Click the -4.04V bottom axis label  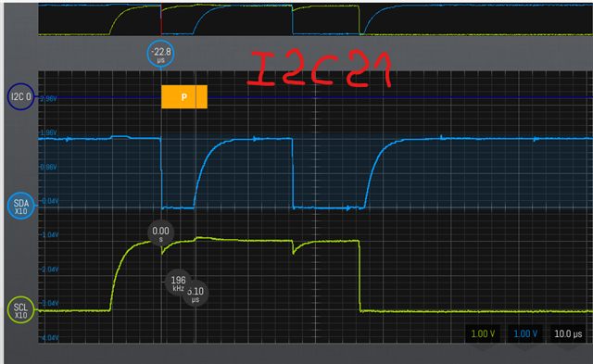tap(49, 337)
